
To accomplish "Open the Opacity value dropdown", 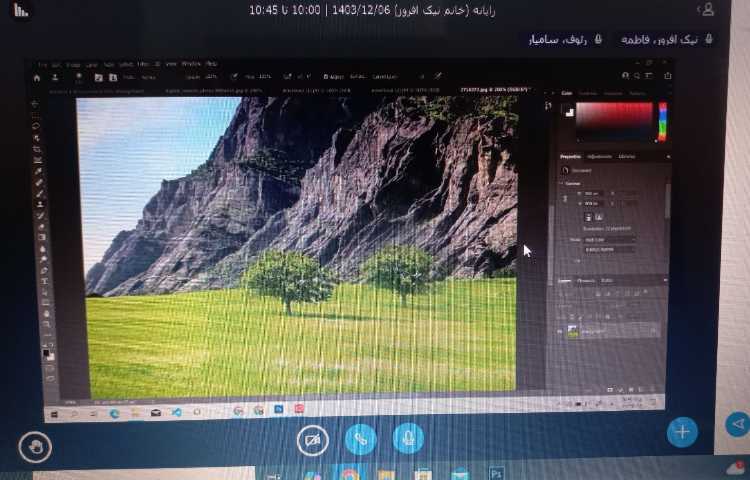I will coord(211,77).
